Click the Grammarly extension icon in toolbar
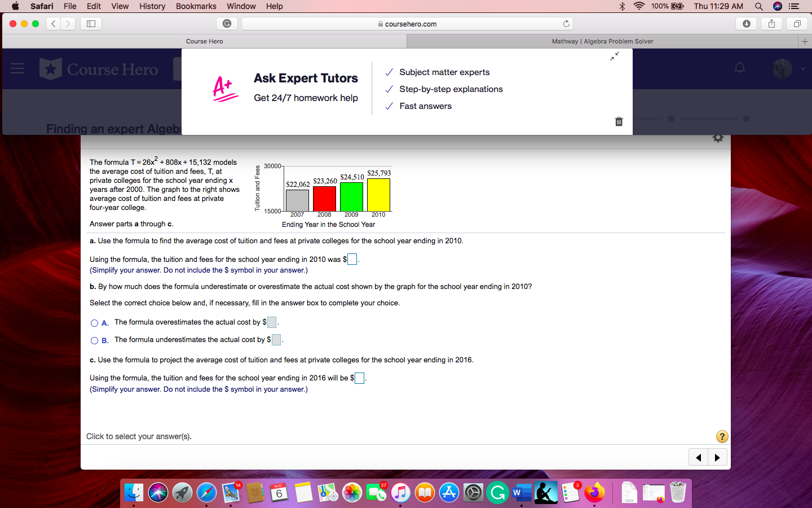Image resolution: width=812 pixels, height=508 pixels. click(227, 24)
